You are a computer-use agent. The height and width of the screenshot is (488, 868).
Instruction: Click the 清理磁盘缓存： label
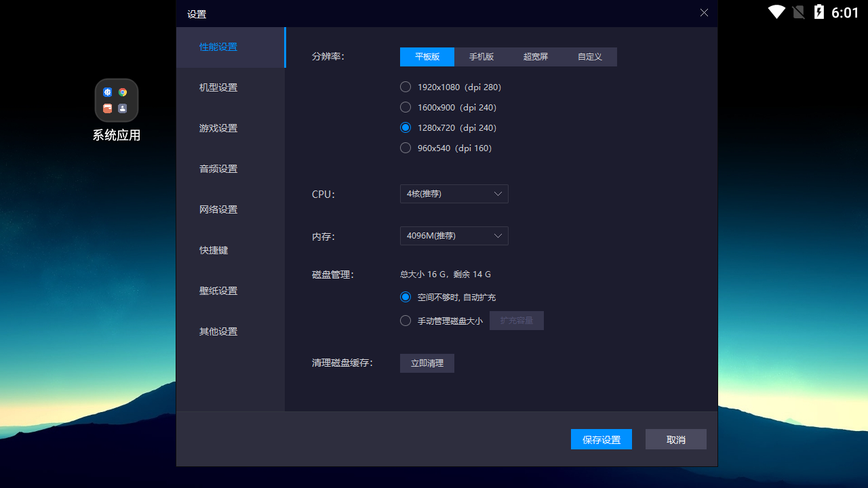click(342, 363)
